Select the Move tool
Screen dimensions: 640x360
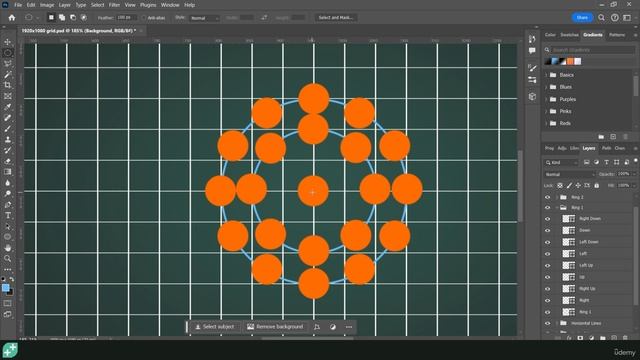[x=8, y=42]
